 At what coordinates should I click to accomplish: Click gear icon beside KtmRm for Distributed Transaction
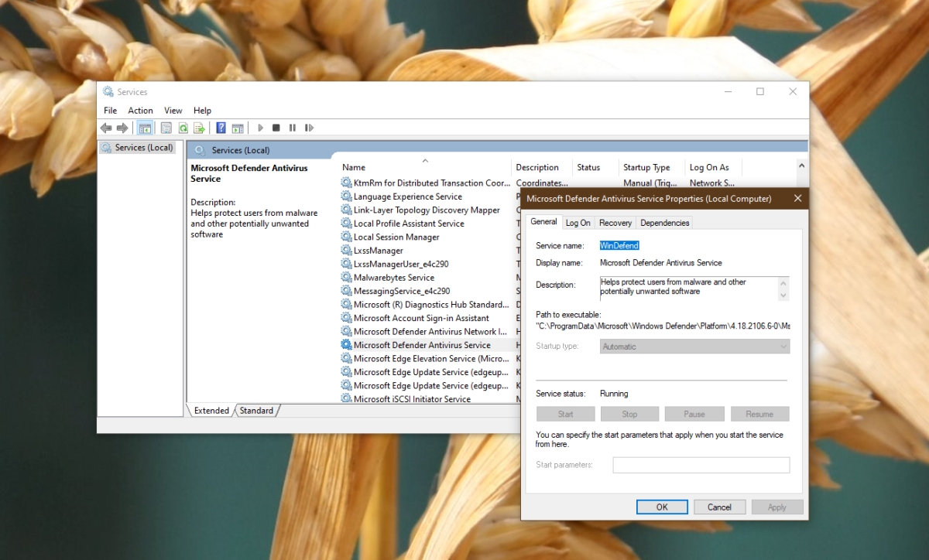click(x=347, y=183)
